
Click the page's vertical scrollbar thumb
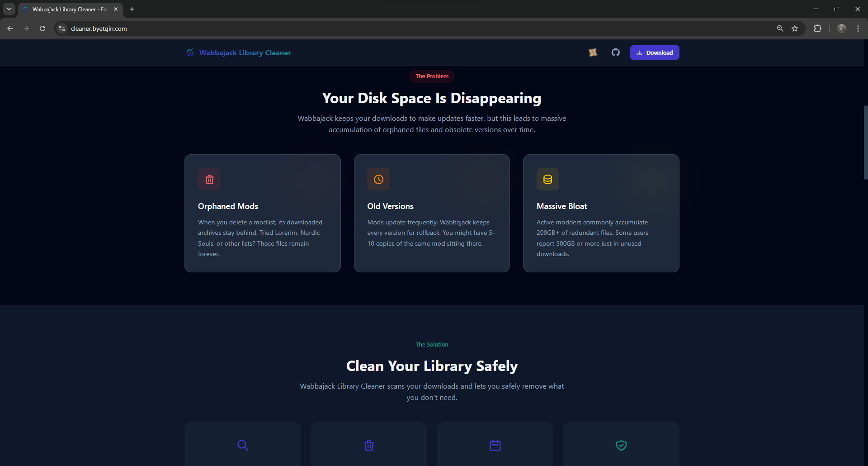point(865,143)
